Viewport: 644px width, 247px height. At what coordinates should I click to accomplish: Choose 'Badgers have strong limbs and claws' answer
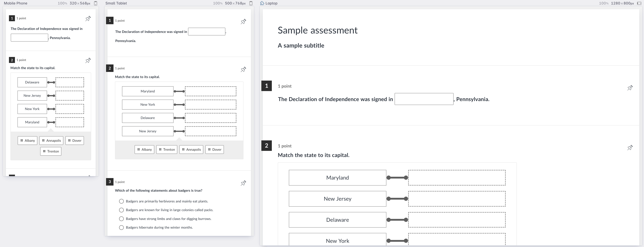(x=122, y=219)
